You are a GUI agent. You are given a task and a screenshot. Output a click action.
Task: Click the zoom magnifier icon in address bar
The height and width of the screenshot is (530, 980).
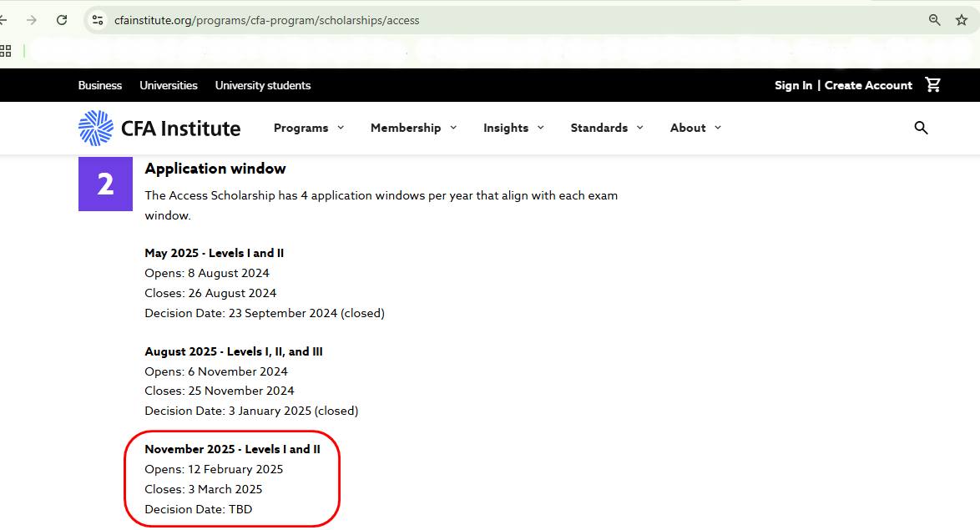[934, 20]
